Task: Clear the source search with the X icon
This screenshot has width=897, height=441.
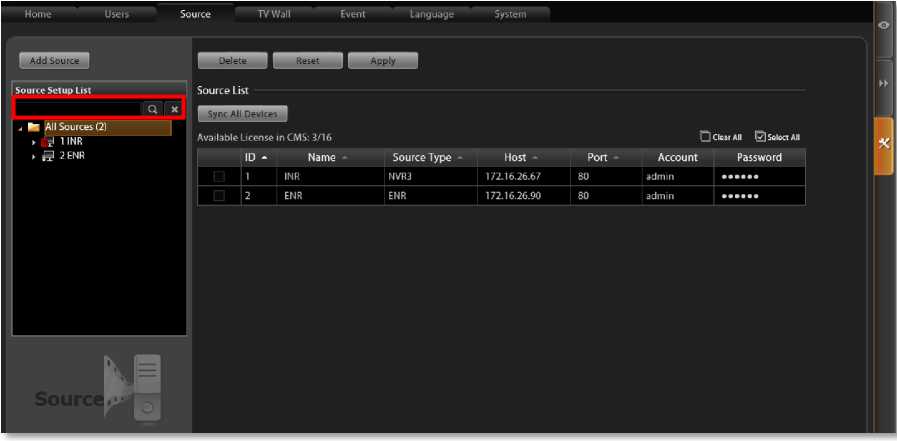Action: (173, 108)
